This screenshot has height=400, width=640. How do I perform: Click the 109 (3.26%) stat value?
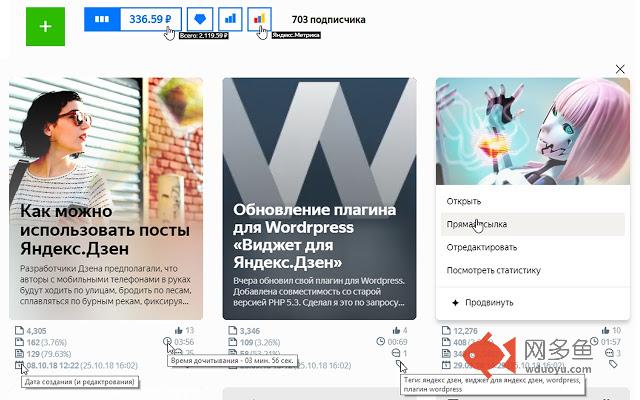tap(260, 342)
